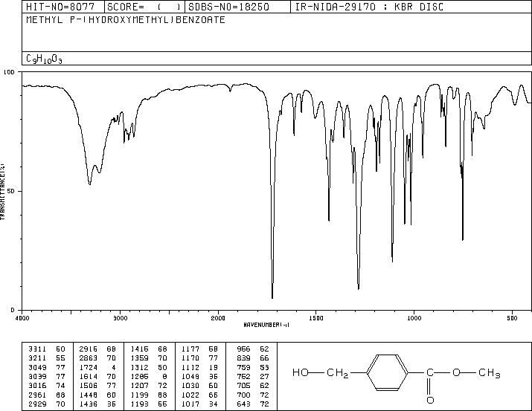Select the 2961 wavenumber cell
The image size is (532, 411).
(x=37, y=395)
